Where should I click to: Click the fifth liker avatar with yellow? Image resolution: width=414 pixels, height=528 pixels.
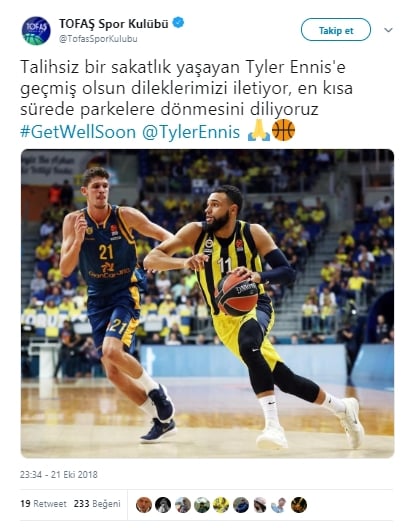click(x=221, y=505)
